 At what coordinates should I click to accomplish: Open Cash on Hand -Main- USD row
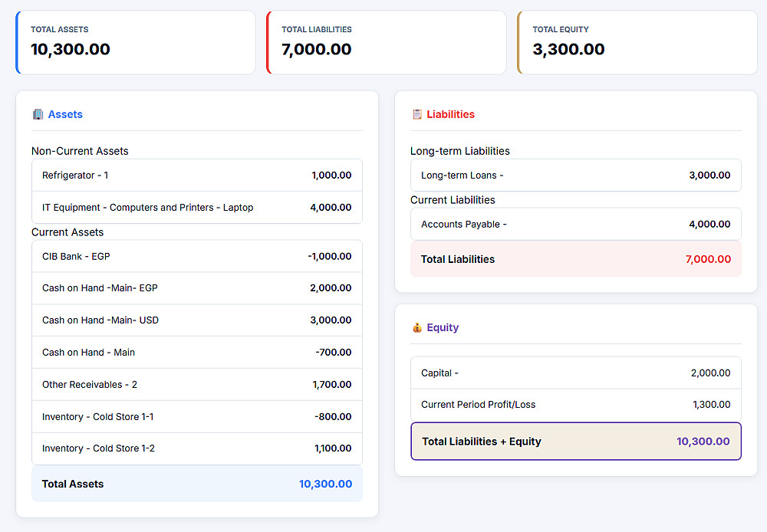(x=197, y=320)
